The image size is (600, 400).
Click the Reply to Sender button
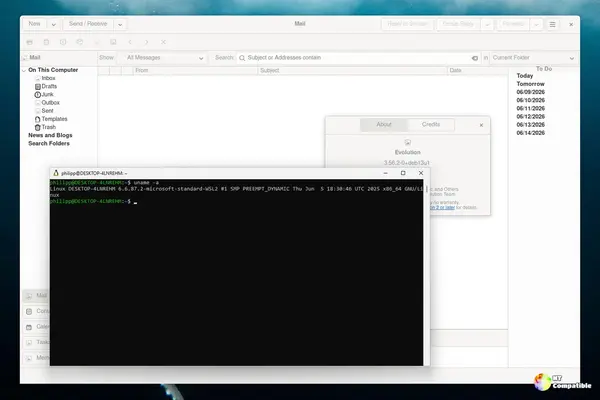407,24
